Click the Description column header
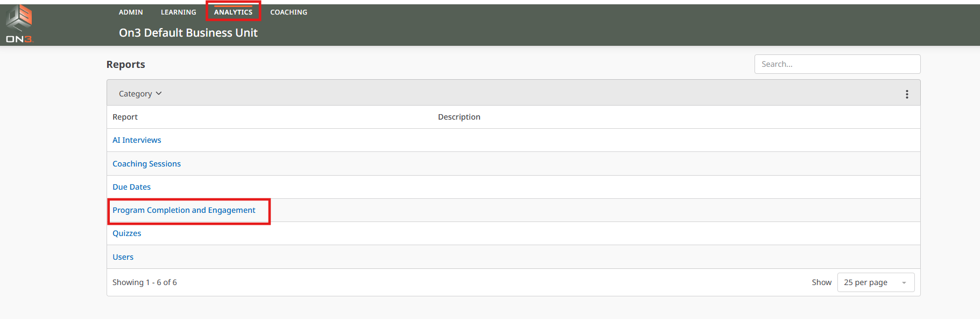The image size is (980, 319). (459, 117)
